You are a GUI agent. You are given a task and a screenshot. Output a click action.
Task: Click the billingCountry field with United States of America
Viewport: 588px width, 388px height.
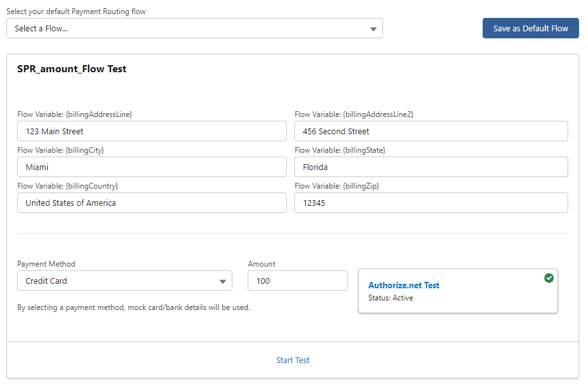click(151, 203)
